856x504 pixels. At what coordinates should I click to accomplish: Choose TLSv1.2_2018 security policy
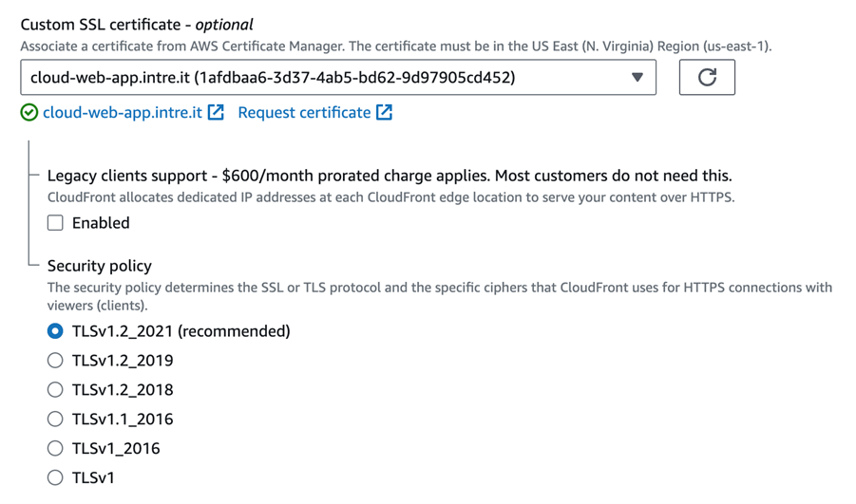55,389
